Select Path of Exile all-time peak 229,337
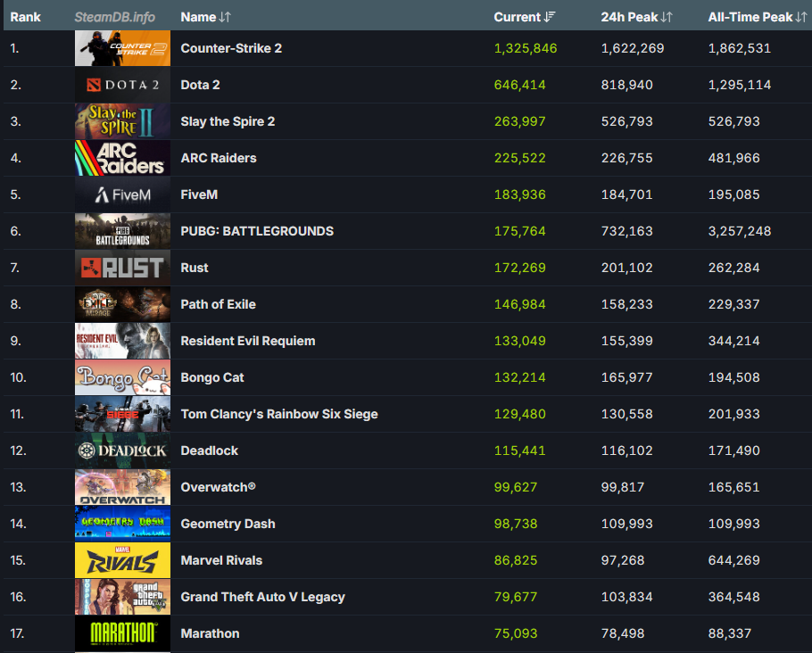 [x=733, y=304]
